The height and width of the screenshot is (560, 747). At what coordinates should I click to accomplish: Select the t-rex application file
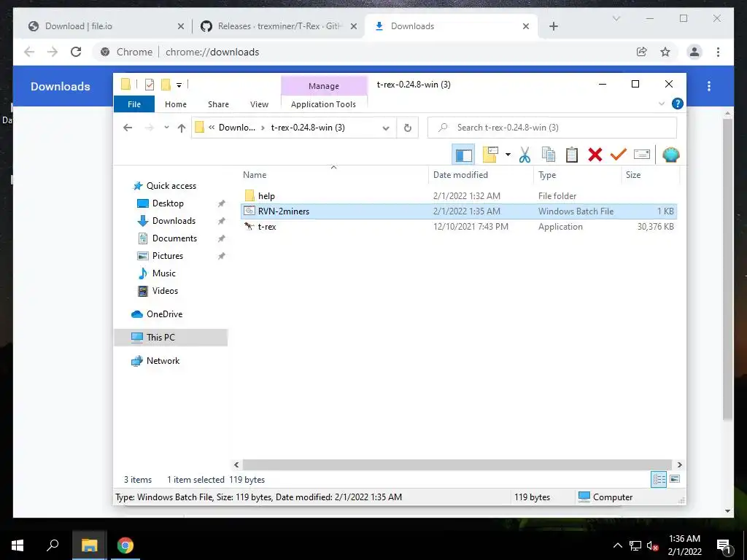coord(459,227)
